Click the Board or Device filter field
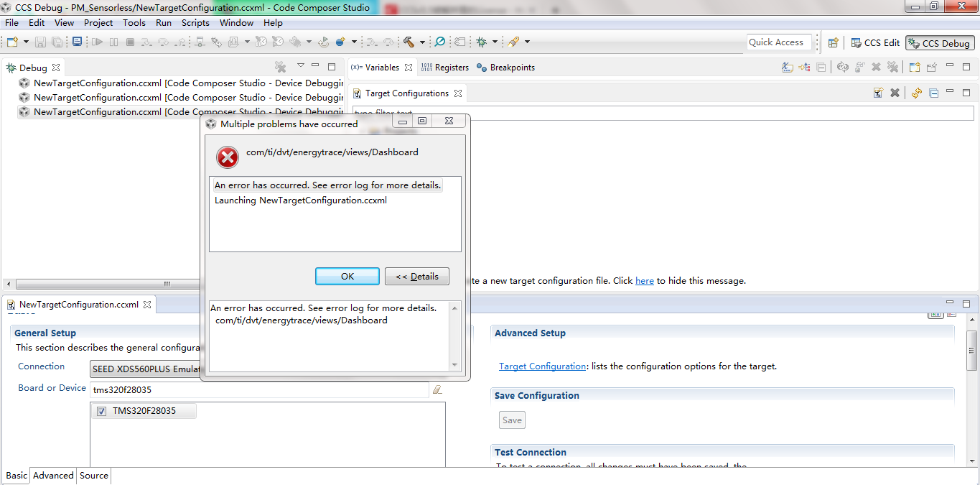This screenshot has height=485, width=980. pos(259,390)
